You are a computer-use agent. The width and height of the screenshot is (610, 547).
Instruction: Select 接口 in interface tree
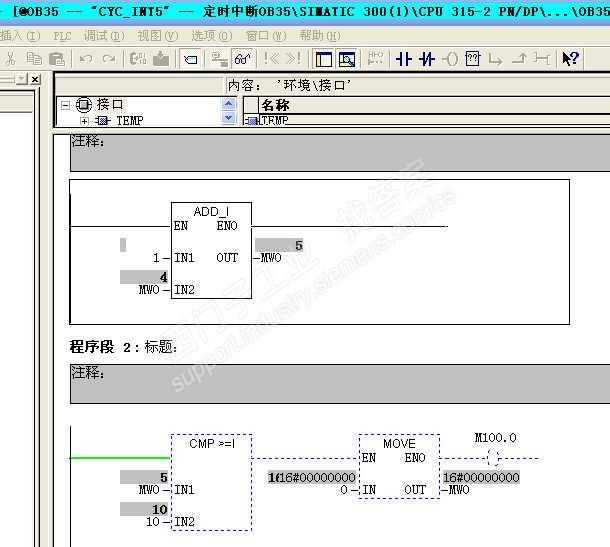click(110, 104)
